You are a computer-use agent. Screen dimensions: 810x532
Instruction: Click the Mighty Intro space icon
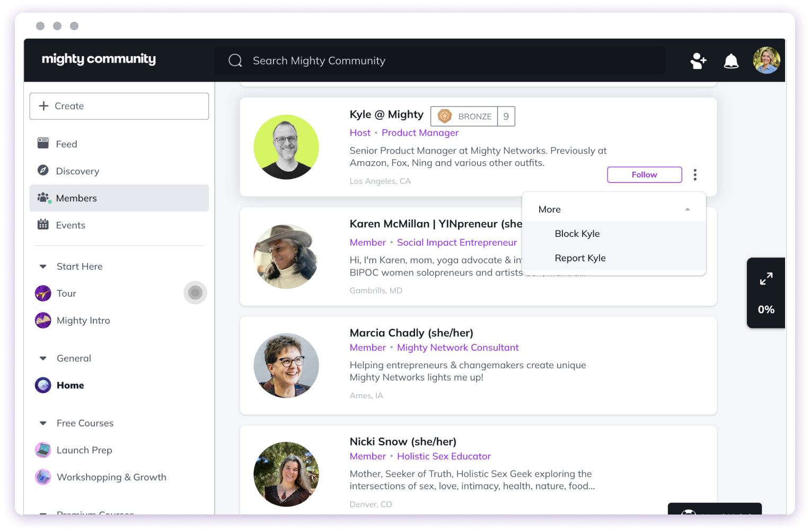[x=43, y=320]
